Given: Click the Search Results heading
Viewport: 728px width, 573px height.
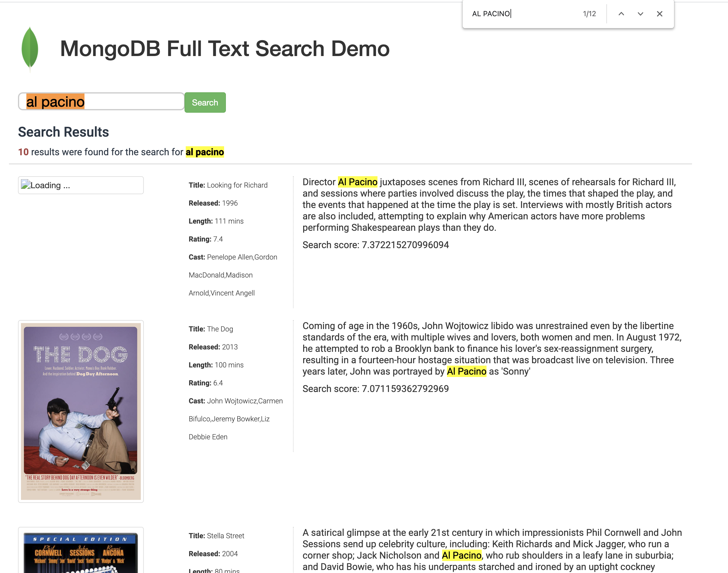Looking at the screenshot, I should (x=64, y=132).
